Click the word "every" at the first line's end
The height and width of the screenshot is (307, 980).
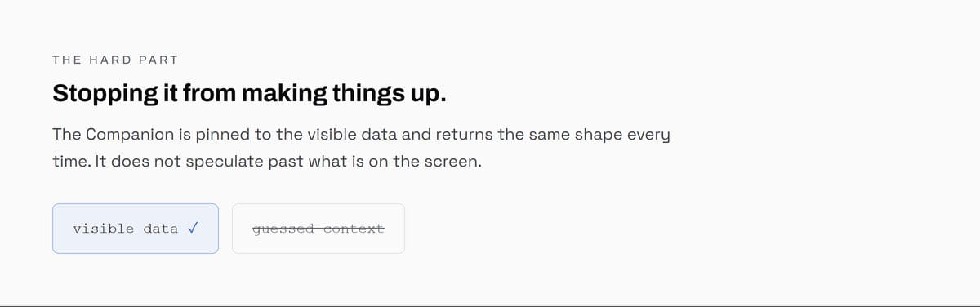(x=648, y=134)
